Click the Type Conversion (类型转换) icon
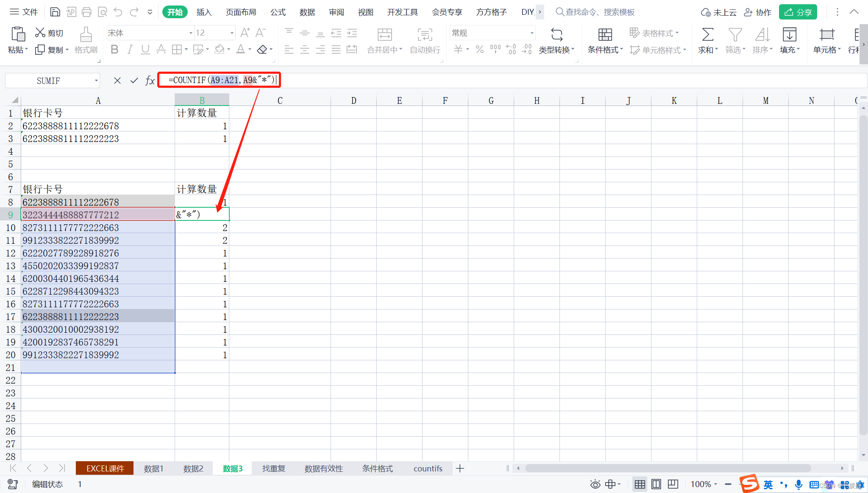The image size is (868, 493). click(x=556, y=34)
